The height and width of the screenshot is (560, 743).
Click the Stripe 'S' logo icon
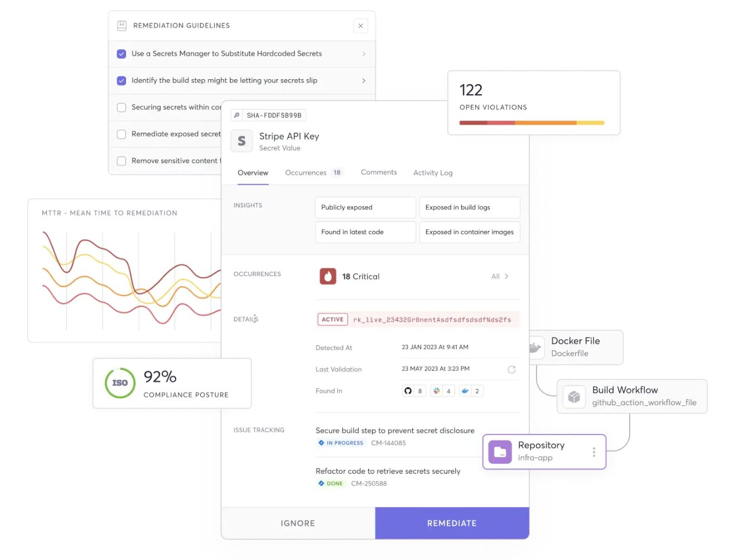(242, 141)
